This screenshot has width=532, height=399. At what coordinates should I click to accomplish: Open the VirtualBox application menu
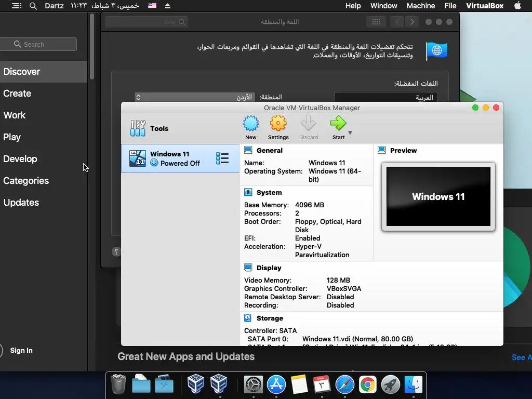coord(485,6)
